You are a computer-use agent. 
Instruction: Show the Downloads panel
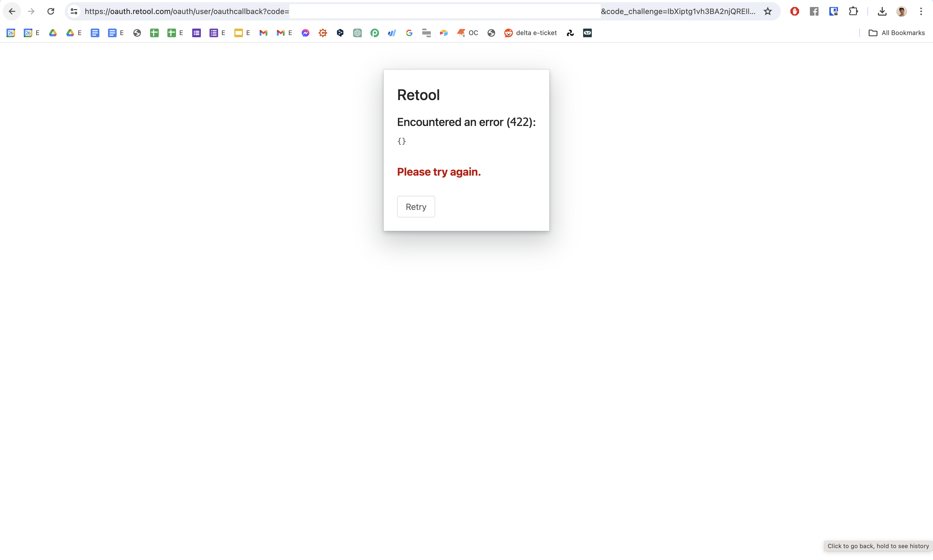(x=882, y=11)
